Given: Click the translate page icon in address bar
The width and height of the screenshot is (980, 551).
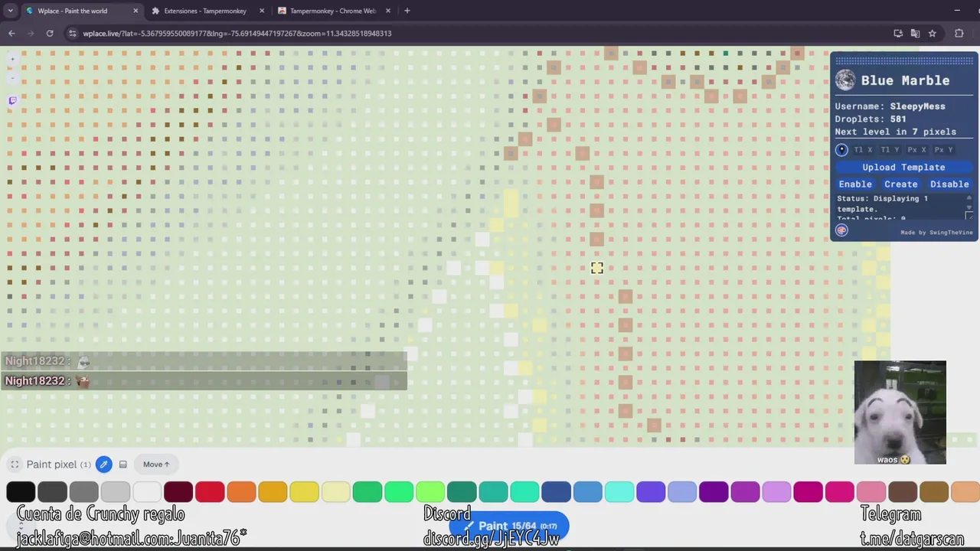Looking at the screenshot, I should tap(915, 34).
